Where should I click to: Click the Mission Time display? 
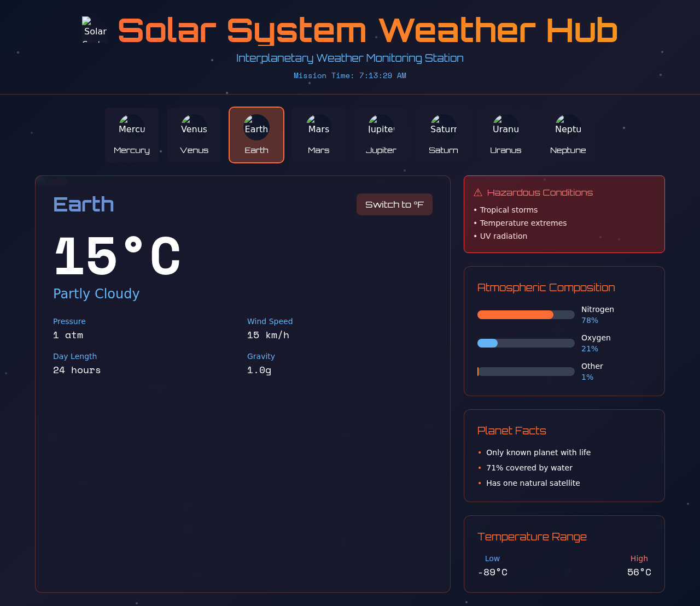350,75
